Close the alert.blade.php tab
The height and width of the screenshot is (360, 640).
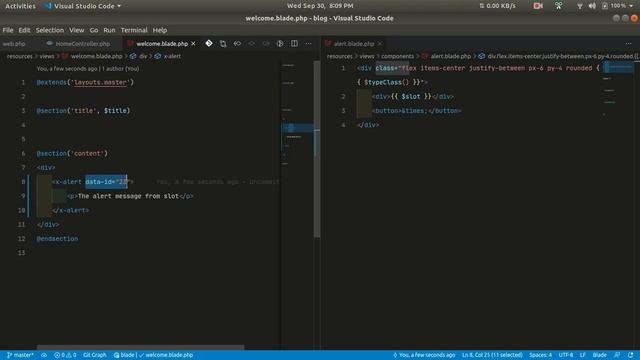click(380, 43)
